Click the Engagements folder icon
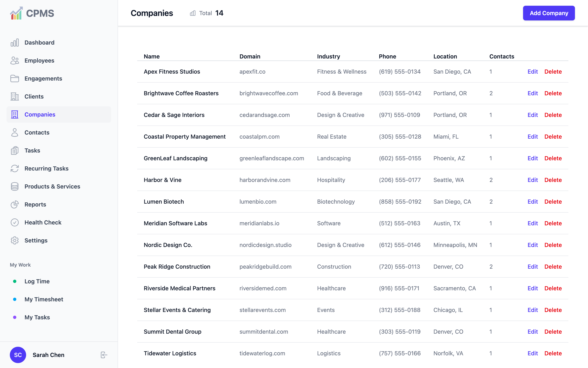The height and width of the screenshot is (368, 588). click(14, 79)
